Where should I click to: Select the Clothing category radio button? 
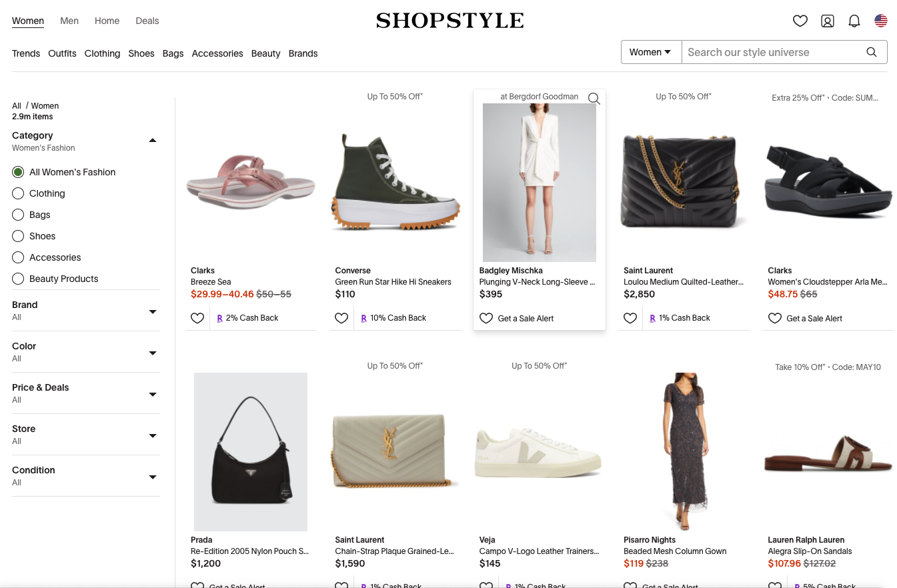coord(18,193)
